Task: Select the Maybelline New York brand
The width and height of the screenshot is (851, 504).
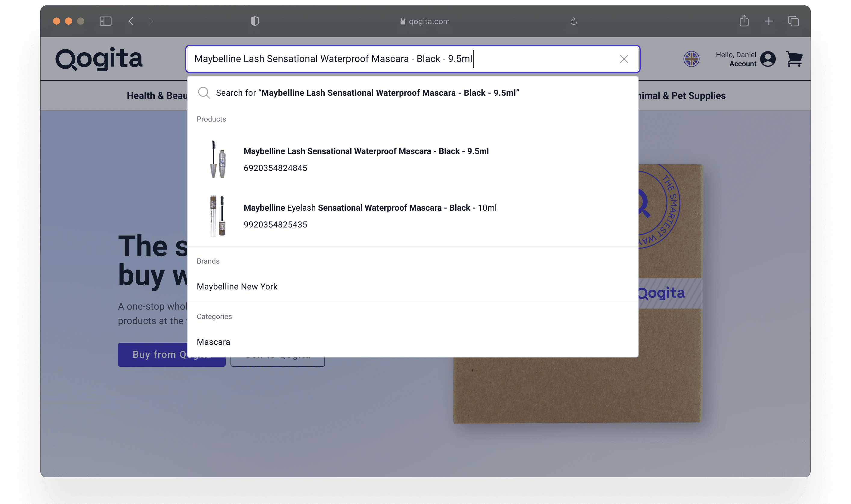Action: [x=237, y=287]
